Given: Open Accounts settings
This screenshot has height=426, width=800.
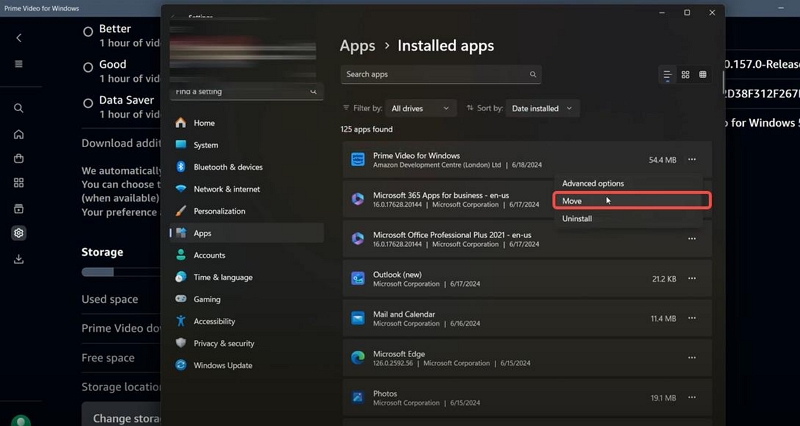Looking at the screenshot, I should click(246, 255).
